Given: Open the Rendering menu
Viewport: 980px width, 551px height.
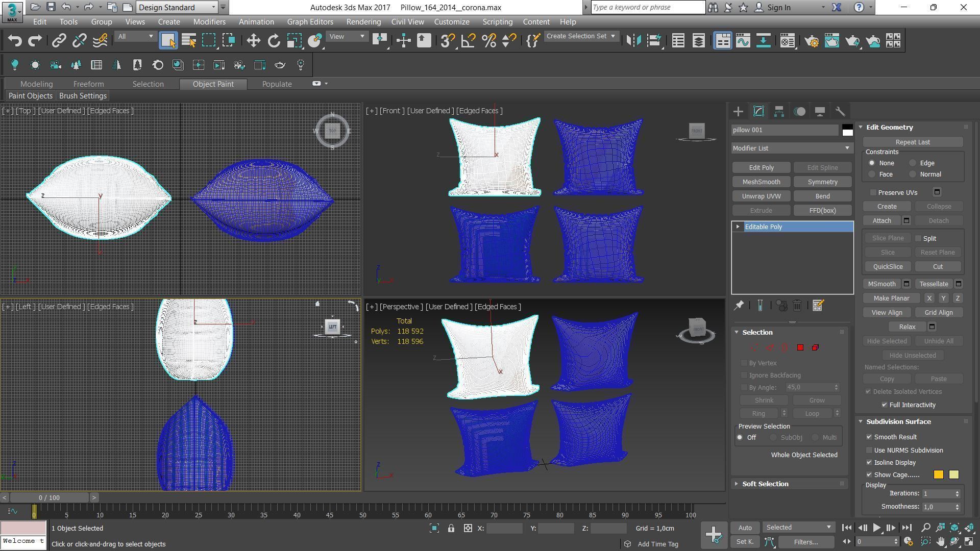Looking at the screenshot, I should click(363, 22).
